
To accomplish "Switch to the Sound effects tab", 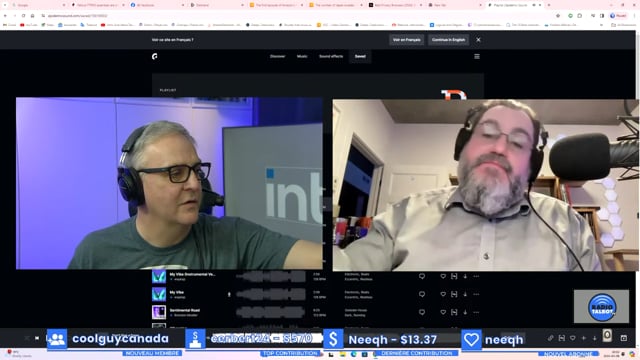I will point(331,56).
